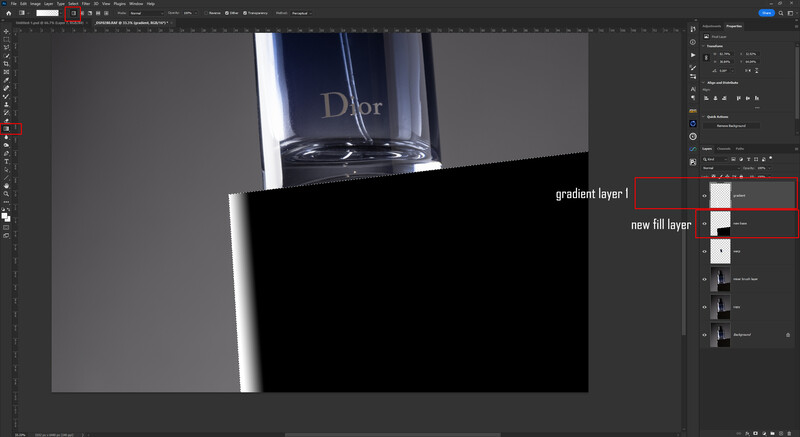Switch to the Adjustments tab
Image resolution: width=800 pixels, height=437 pixels.
point(712,26)
